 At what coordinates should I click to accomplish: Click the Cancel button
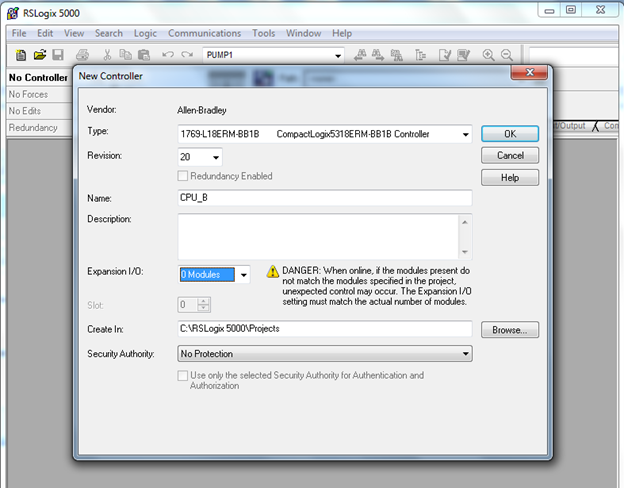pyautogui.click(x=510, y=155)
